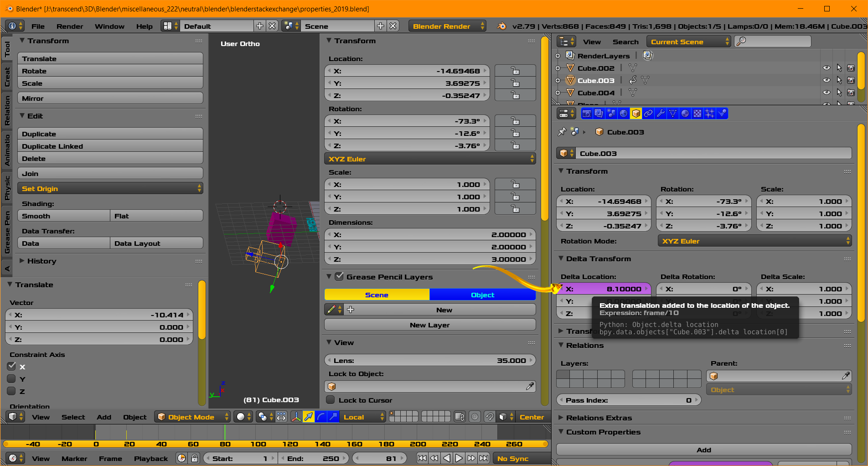Click the eyedropper in Lock to Object field

530,386
